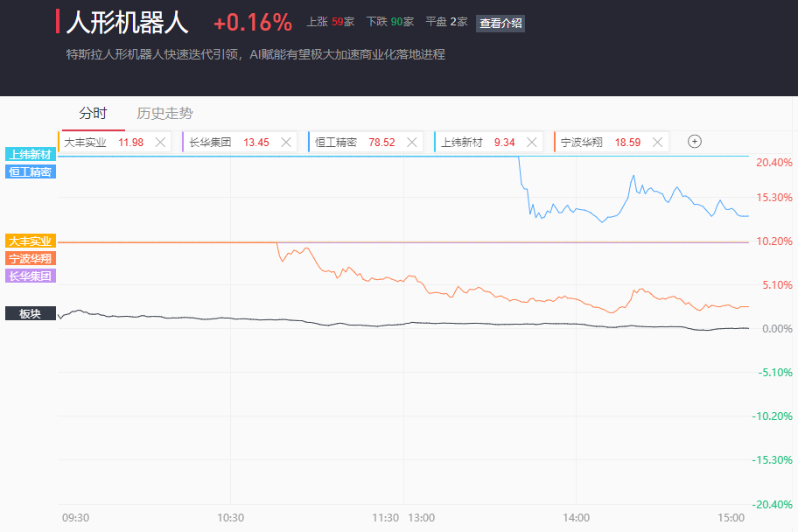The width and height of the screenshot is (798, 532).
Task: Toggle 板块 sector line legend
Action: point(31,313)
